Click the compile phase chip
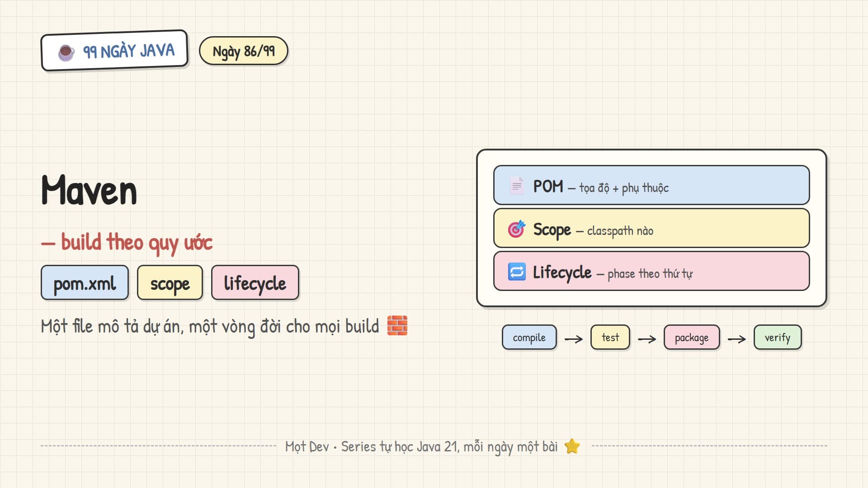 (x=529, y=338)
